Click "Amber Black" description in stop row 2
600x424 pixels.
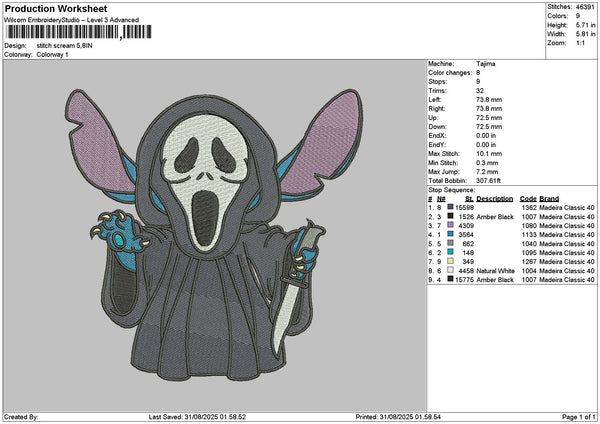point(495,217)
